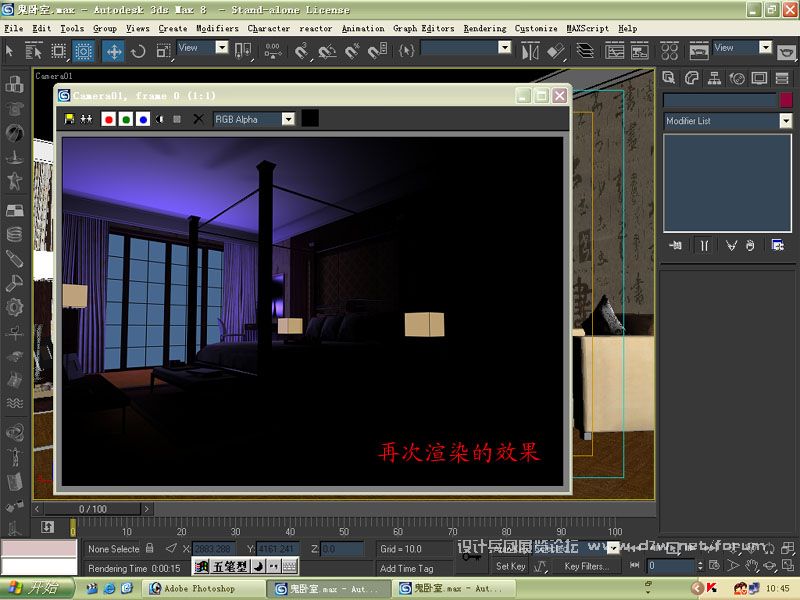This screenshot has width=800, height=600.
Task: Open Material Editor icon
Action: (669, 51)
